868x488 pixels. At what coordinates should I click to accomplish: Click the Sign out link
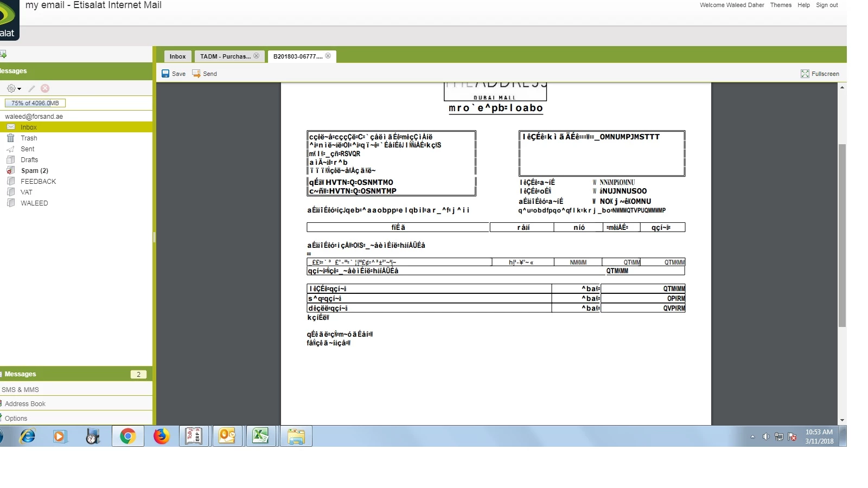click(x=827, y=5)
